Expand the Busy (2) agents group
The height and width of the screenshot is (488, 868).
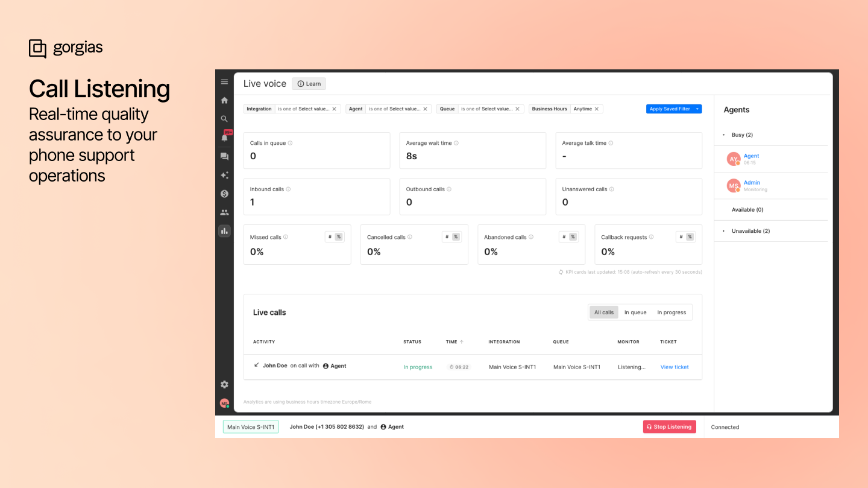pyautogui.click(x=724, y=135)
